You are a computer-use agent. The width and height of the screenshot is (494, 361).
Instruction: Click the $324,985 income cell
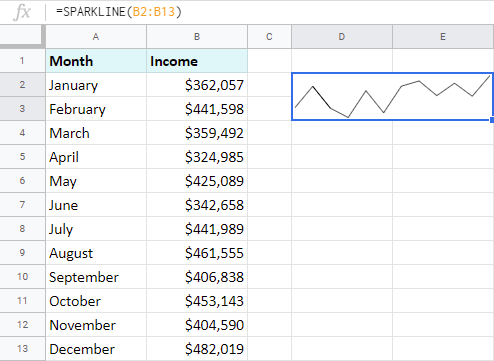point(197,157)
